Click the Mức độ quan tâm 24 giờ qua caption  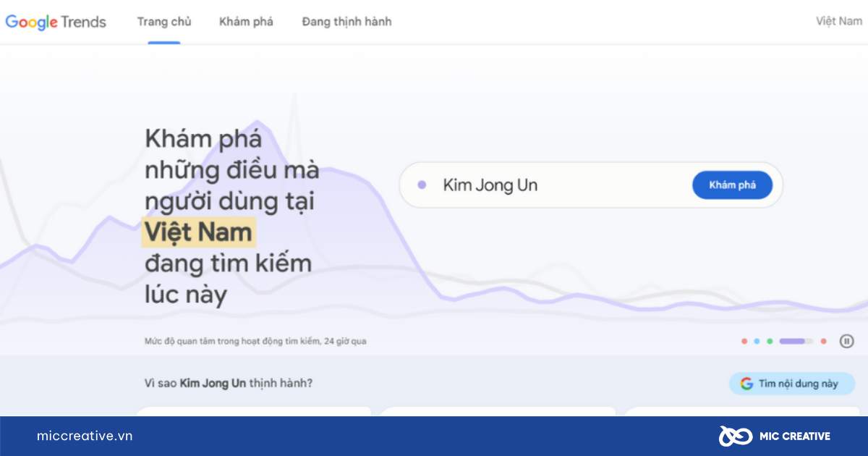point(255,341)
